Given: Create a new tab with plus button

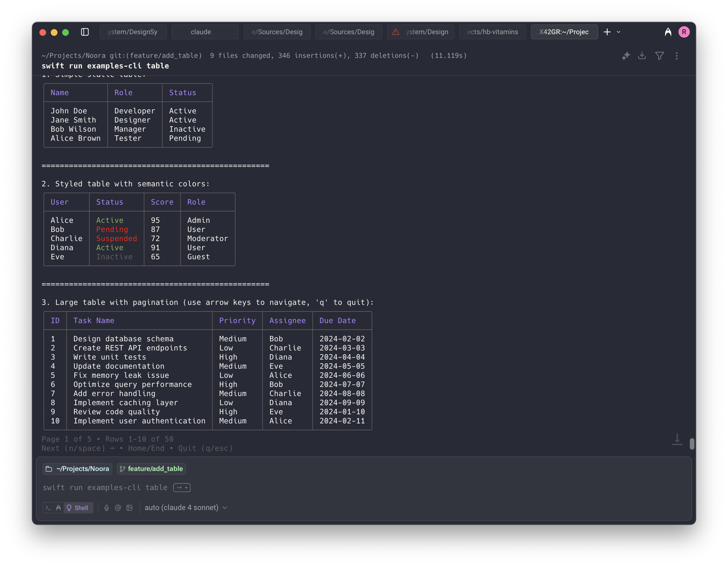Looking at the screenshot, I should (607, 32).
